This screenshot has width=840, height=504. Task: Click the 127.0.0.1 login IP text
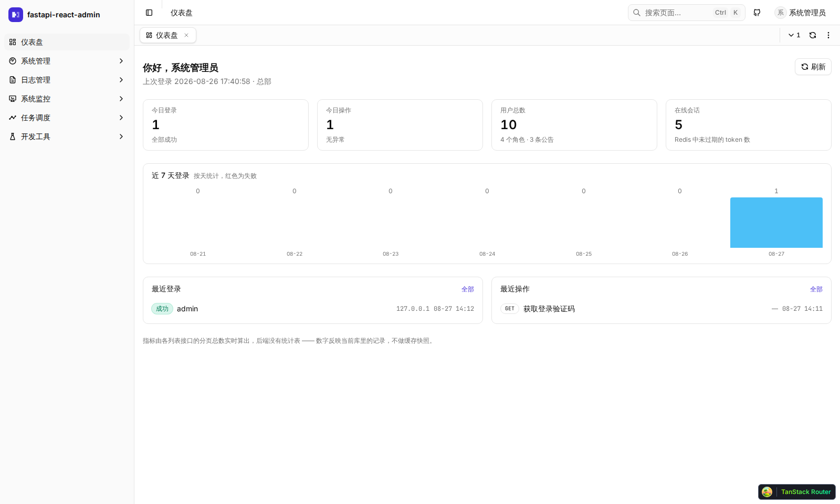(413, 309)
